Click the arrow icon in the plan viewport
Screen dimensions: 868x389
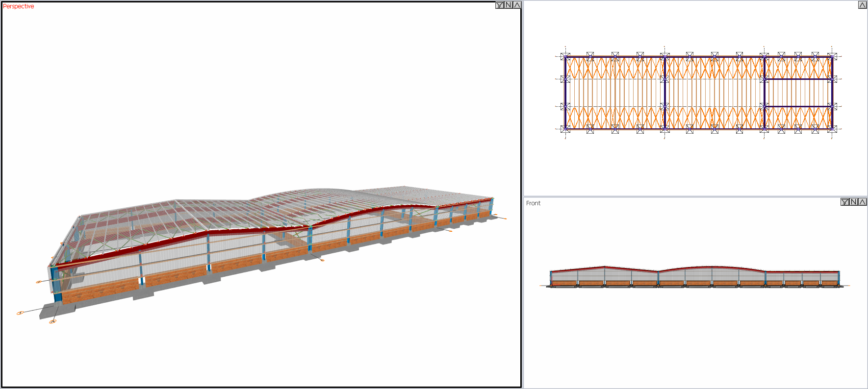tap(862, 5)
